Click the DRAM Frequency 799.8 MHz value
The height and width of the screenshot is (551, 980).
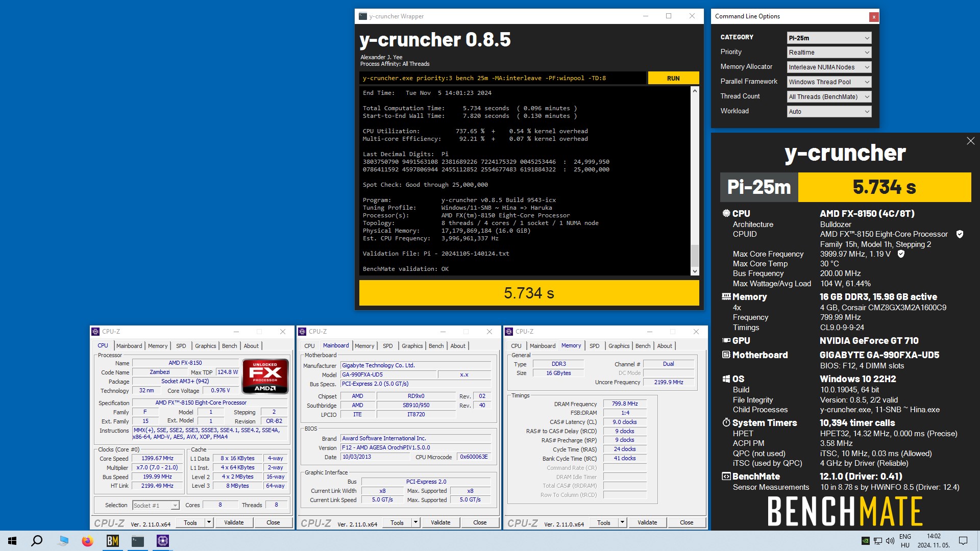[x=625, y=404]
